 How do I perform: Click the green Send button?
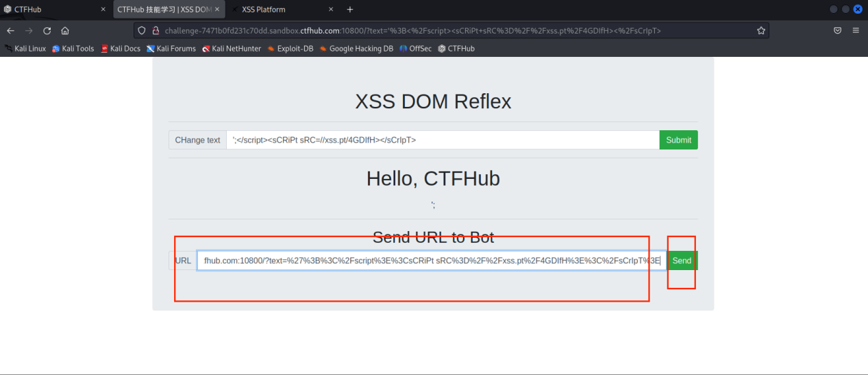[682, 261]
